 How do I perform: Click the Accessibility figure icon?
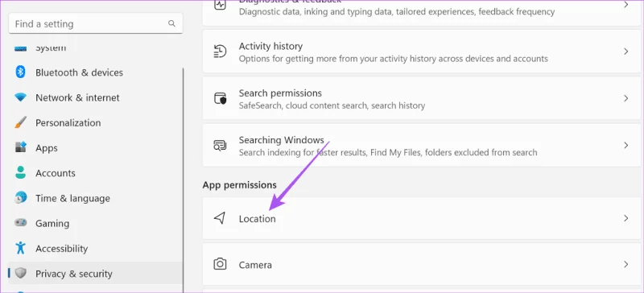coord(20,248)
